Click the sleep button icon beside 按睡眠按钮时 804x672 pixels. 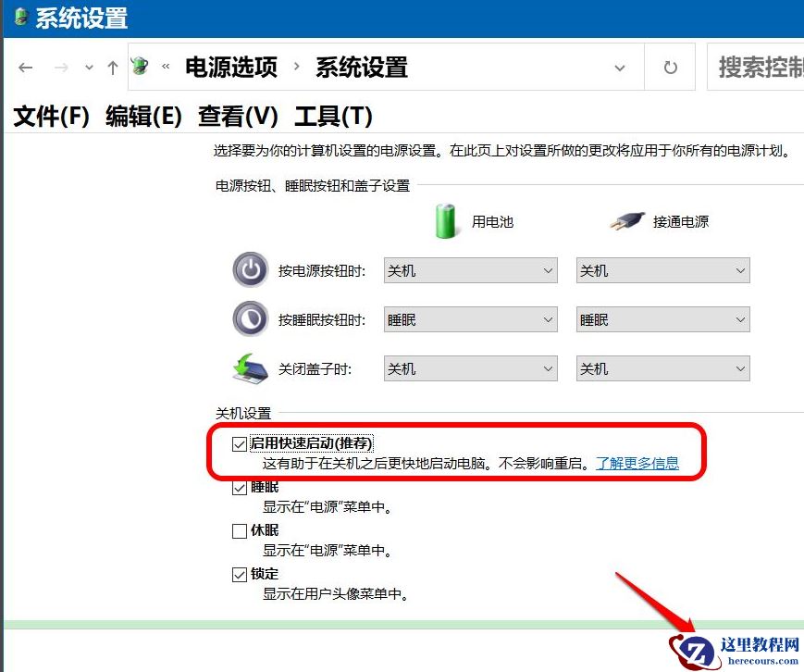tap(251, 318)
